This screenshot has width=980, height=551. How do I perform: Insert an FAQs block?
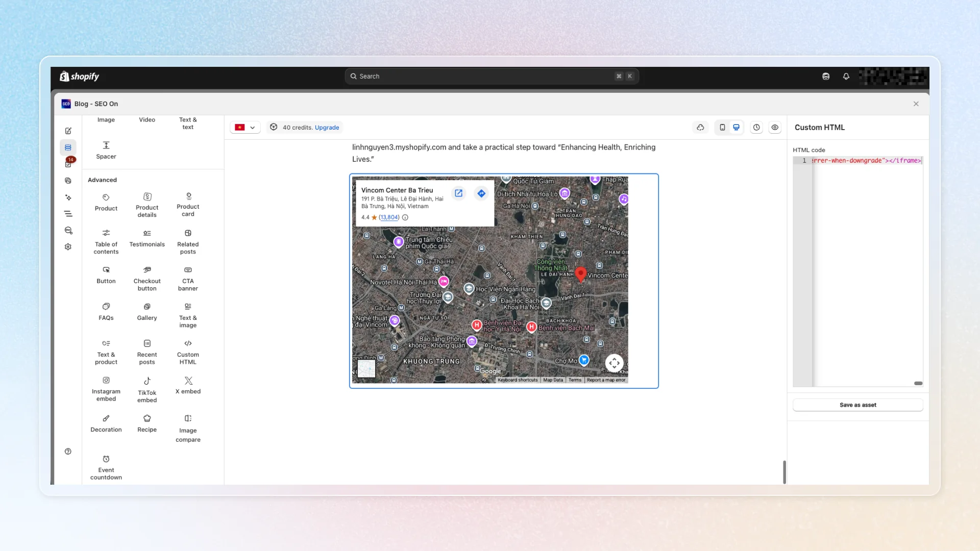pos(106,312)
